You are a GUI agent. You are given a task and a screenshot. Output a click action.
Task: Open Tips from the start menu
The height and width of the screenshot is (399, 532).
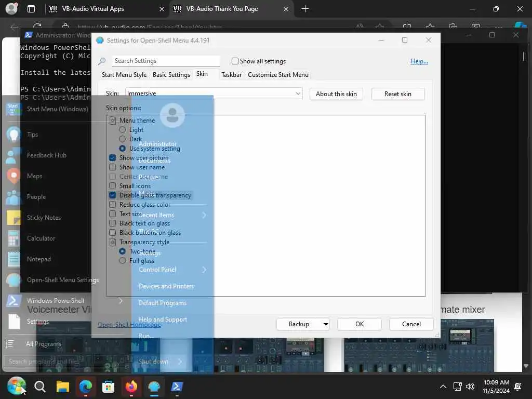[64, 135]
